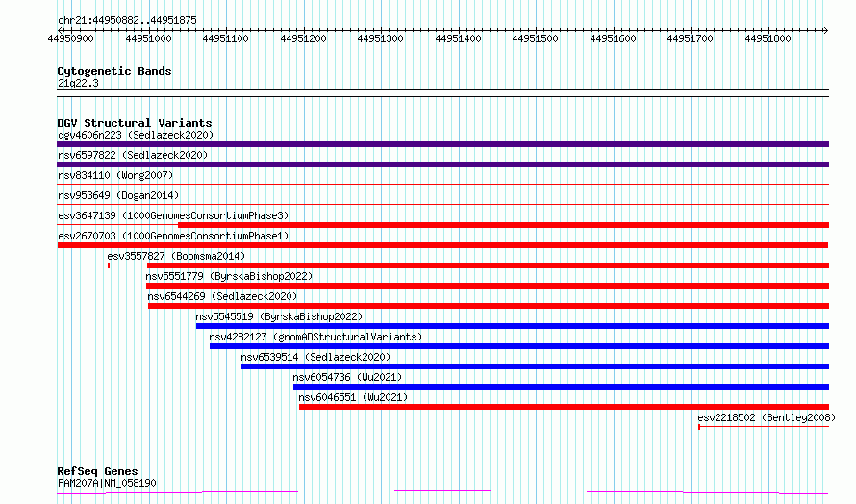Open the esv3557827 (Boomsma2014) variant label
This screenshot has height=504, width=856.
pyautogui.click(x=176, y=256)
